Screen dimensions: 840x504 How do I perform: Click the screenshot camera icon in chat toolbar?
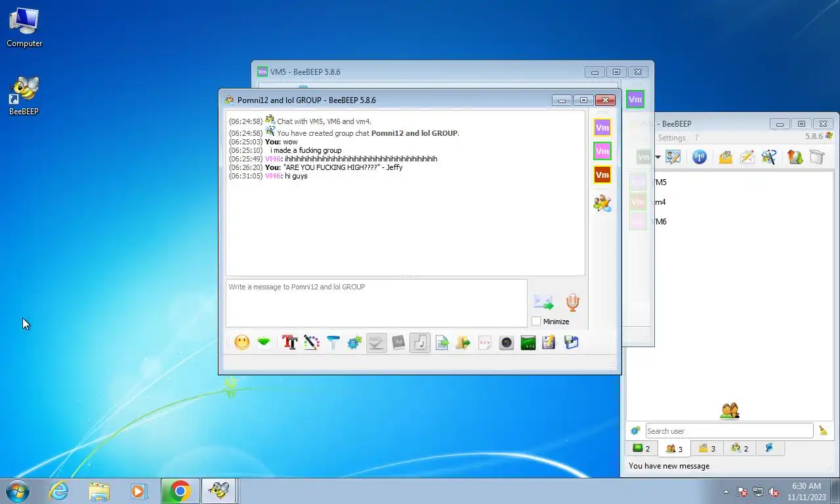[x=507, y=343]
